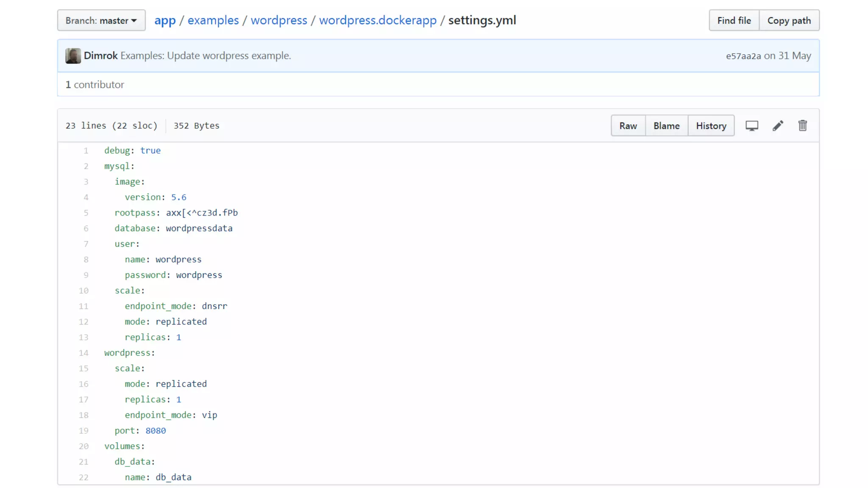Viewport: 868px width, 488px height.
Task: Select line number 5
Action: point(86,213)
